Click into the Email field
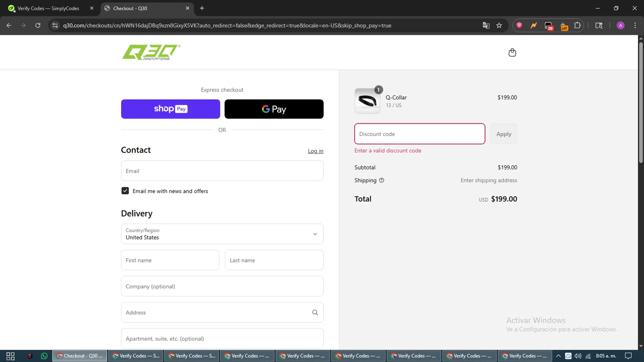 point(222,171)
